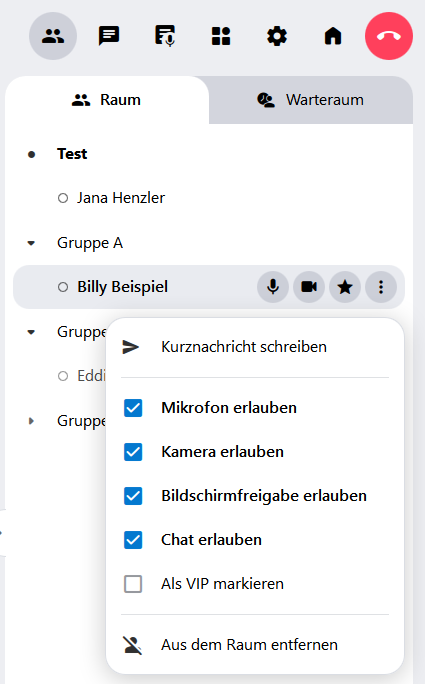Viewport: 425px width, 684px height.
Task: Expand the collapsed third Gruppe arrow
Action: [x=31, y=421]
